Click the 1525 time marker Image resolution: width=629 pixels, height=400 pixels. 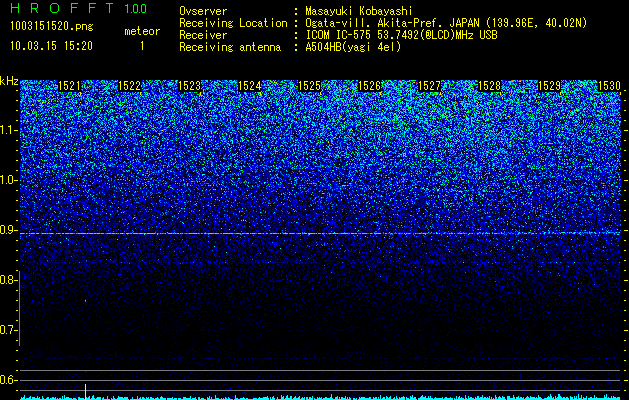click(310, 86)
